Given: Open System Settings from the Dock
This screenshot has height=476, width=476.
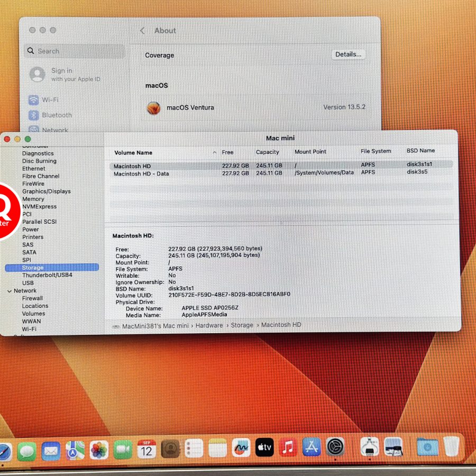Looking at the screenshot, I should tap(335, 446).
